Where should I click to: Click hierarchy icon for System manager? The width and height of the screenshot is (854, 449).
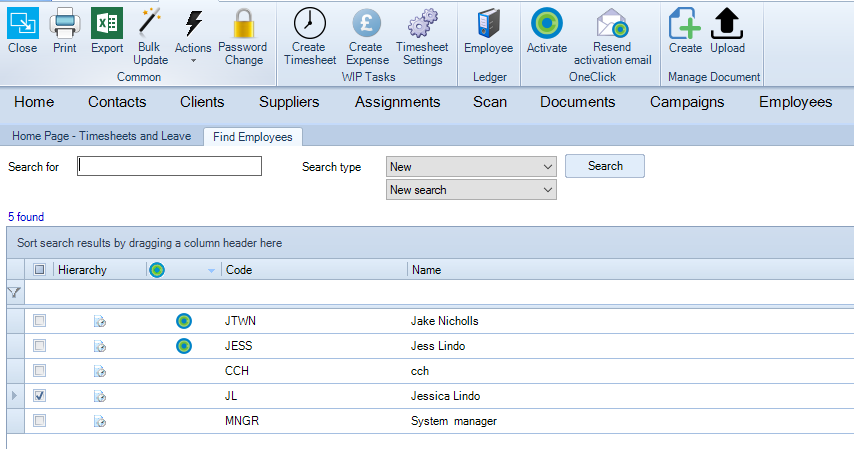click(100, 421)
